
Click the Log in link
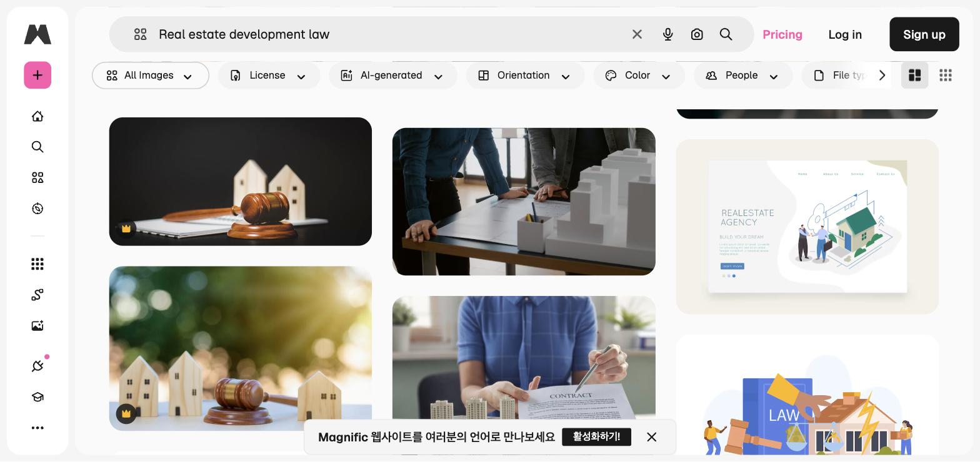coord(845,34)
